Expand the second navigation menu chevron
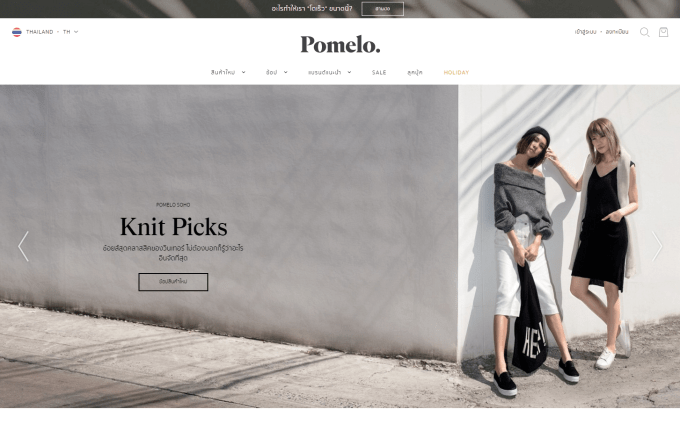This screenshot has height=431, width=680. coord(285,72)
